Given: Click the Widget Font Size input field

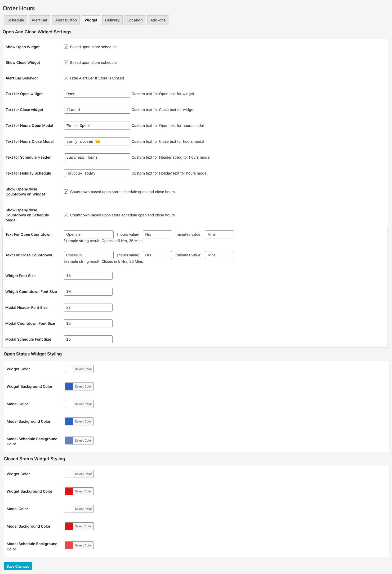Looking at the screenshot, I should coord(88,276).
